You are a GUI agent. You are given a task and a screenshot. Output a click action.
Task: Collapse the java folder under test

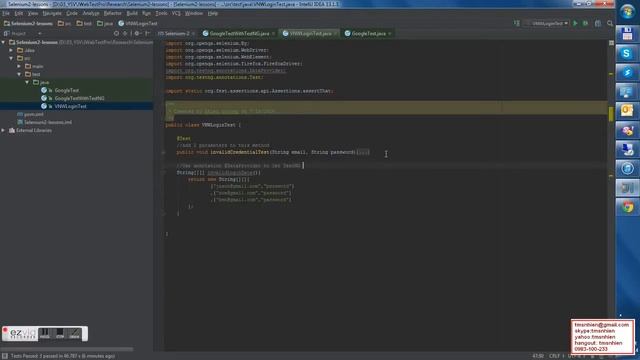[x=27, y=82]
